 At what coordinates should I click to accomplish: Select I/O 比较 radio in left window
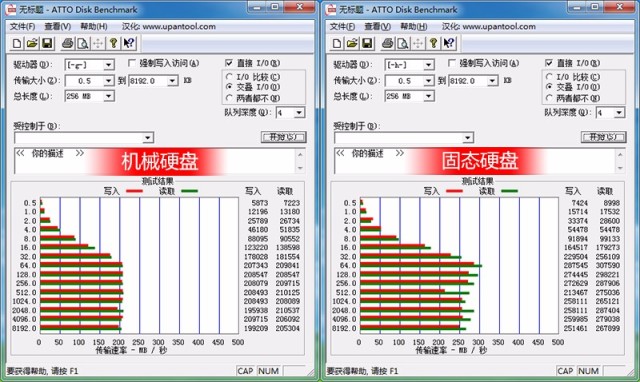point(229,77)
